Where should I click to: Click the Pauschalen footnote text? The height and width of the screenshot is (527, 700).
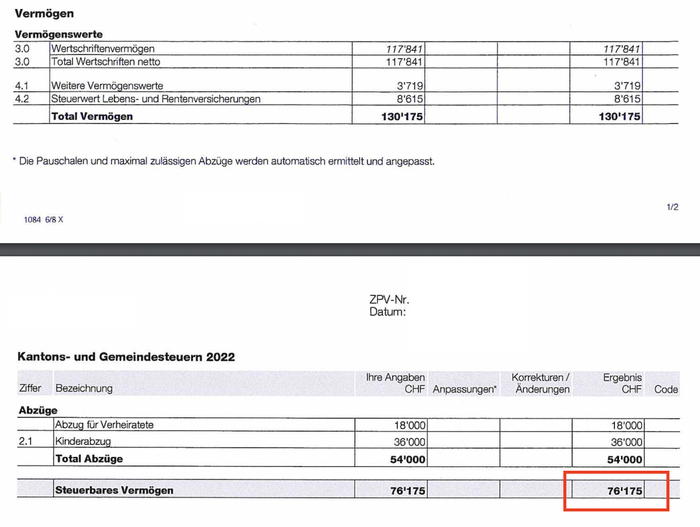coord(225,160)
